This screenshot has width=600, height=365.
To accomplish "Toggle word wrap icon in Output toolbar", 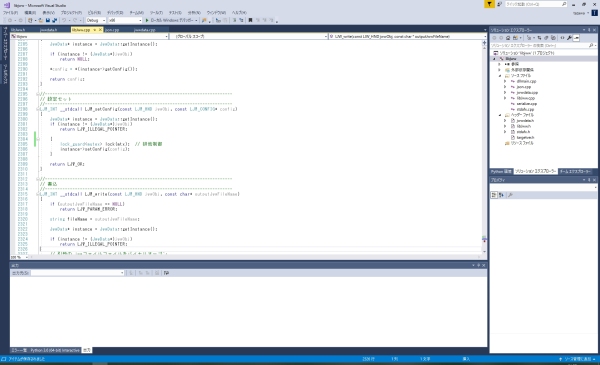I will point(166,273).
